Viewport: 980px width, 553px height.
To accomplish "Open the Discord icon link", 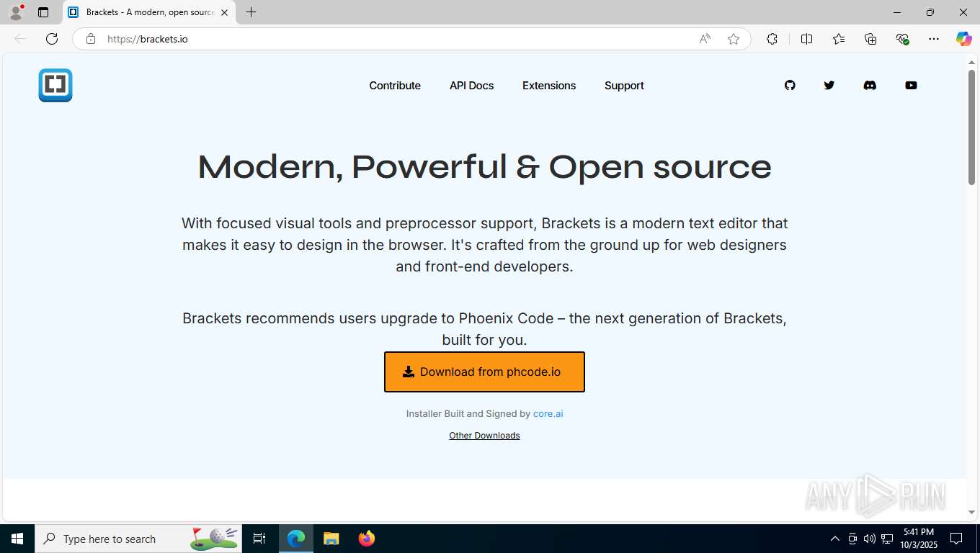I will (870, 85).
